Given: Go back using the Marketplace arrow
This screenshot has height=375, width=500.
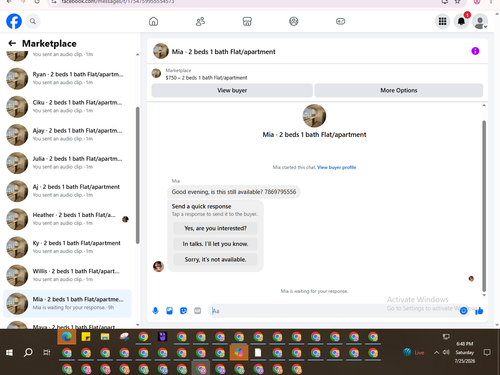Looking at the screenshot, I should point(12,43).
